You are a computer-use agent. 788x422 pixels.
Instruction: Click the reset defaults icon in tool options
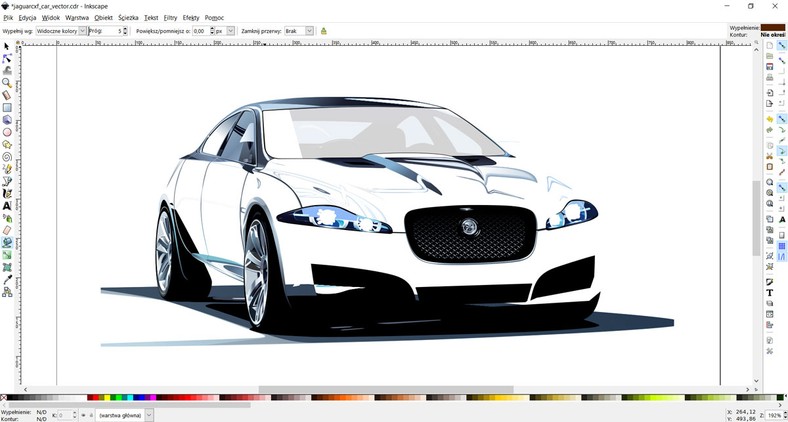pyautogui.click(x=323, y=31)
